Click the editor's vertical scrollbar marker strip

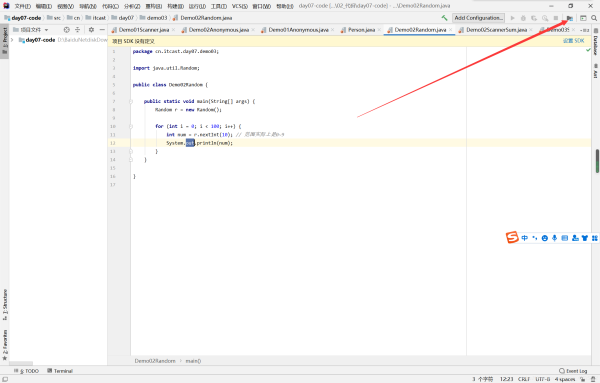597,161
